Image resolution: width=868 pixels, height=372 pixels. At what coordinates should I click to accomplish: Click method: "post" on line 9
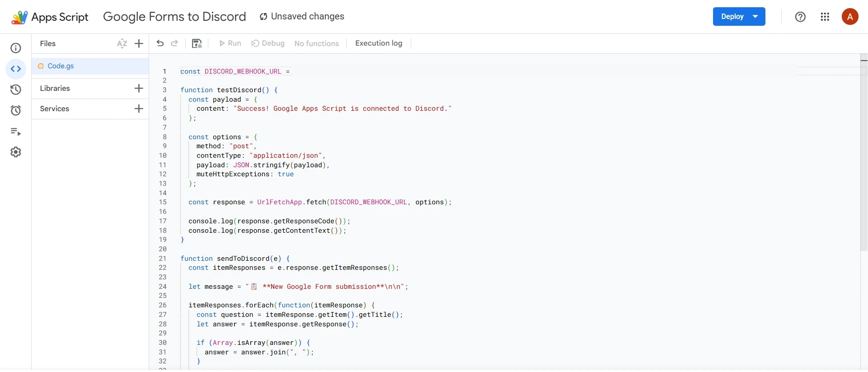coord(226,146)
